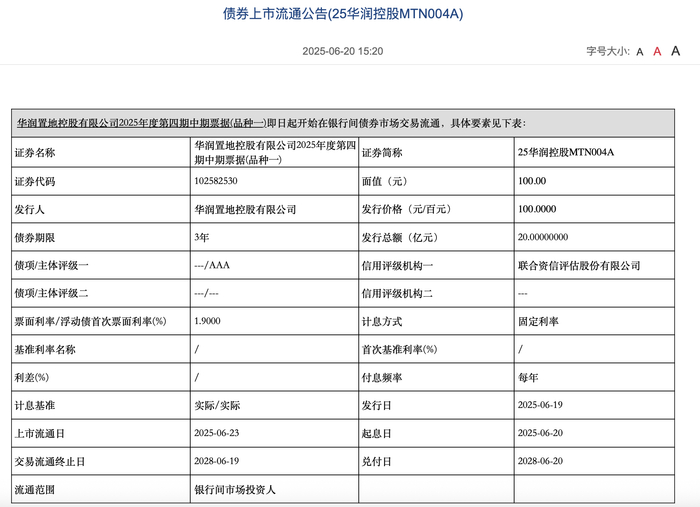Click the issue price 100.0000

coord(537,209)
